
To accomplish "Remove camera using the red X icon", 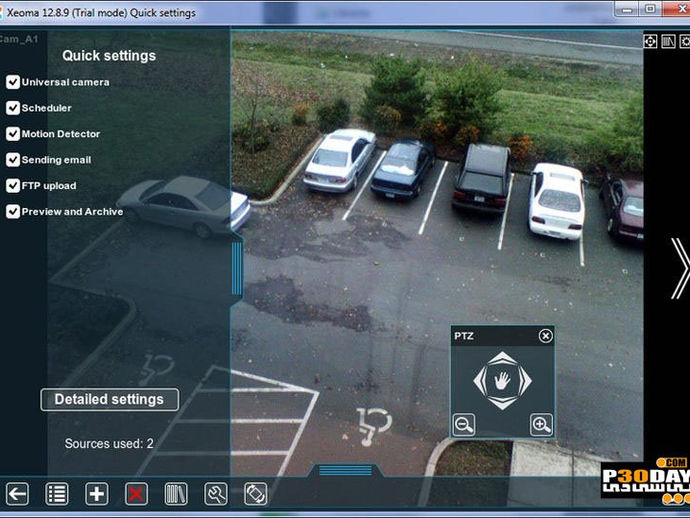I will [136, 494].
